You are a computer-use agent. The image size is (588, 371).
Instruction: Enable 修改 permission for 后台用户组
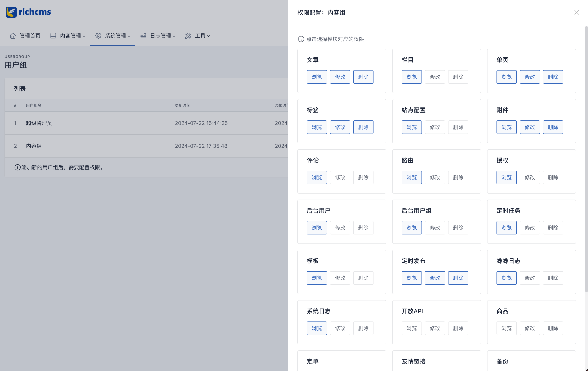click(x=435, y=228)
